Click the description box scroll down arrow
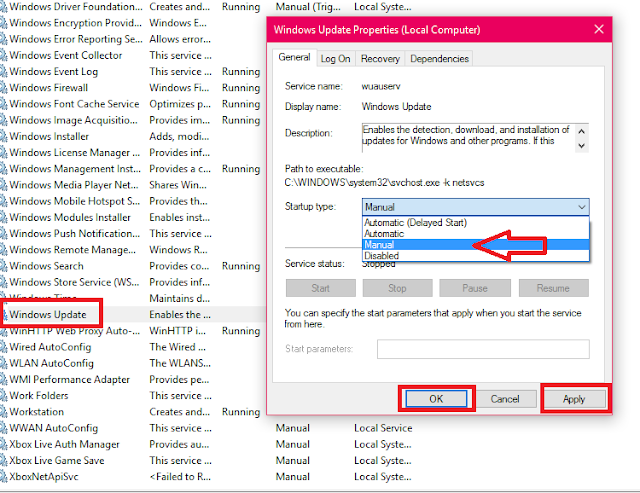The height and width of the screenshot is (493, 640). [x=582, y=146]
